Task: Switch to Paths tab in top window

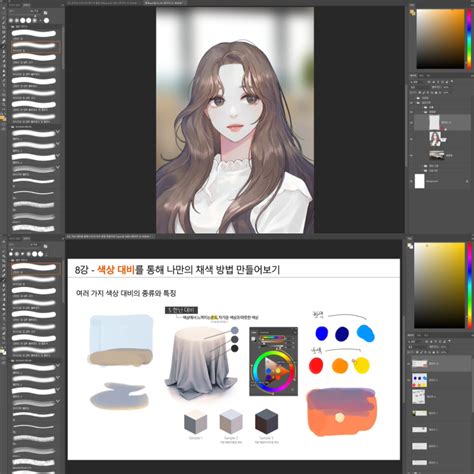Action: click(x=428, y=76)
